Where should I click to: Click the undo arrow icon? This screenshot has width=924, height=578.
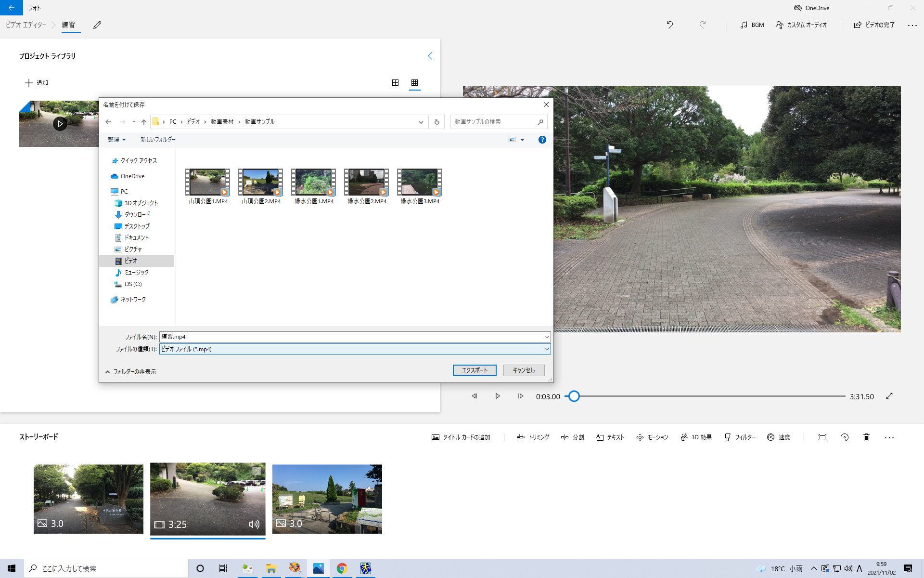669,25
